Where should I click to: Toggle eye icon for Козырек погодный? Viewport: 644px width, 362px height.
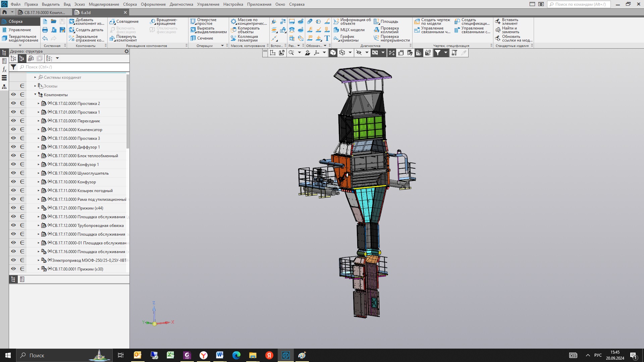[x=13, y=190]
